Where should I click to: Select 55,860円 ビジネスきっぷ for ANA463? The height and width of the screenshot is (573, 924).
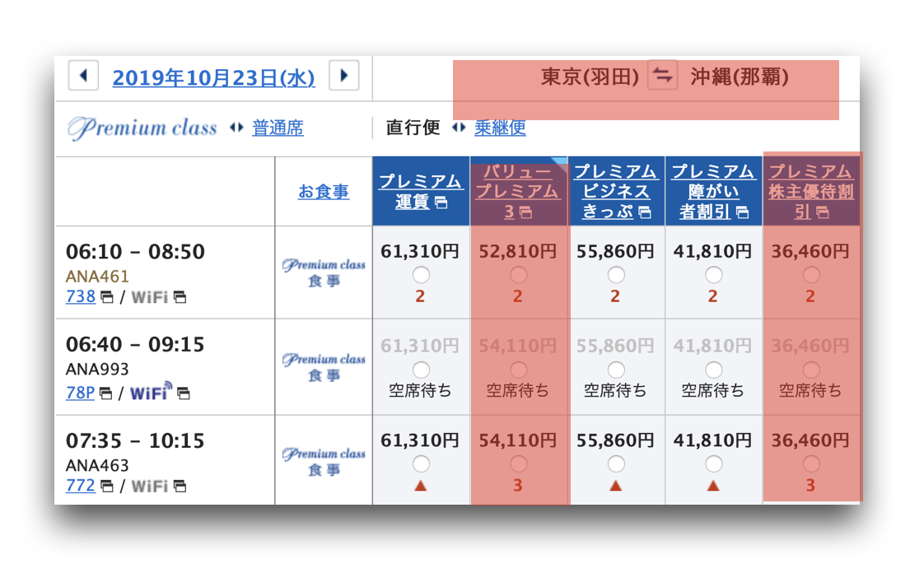616,464
